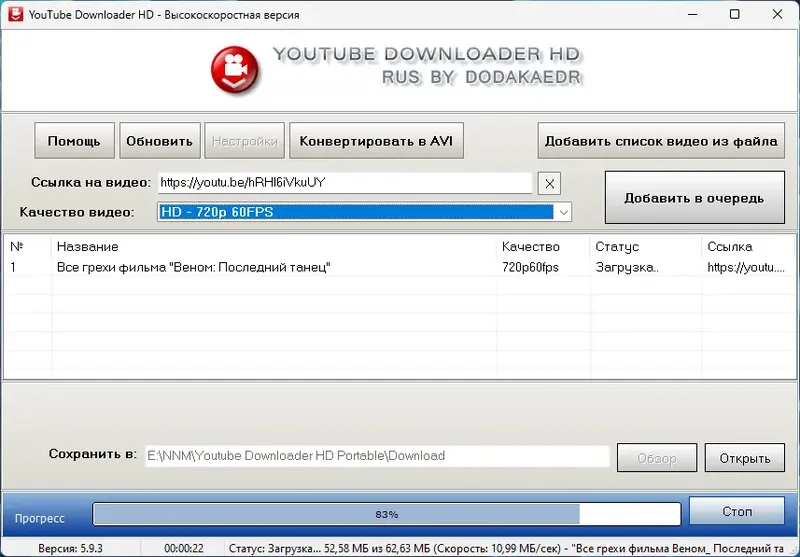Minimize the YouTube Downloader HD window

692,14
